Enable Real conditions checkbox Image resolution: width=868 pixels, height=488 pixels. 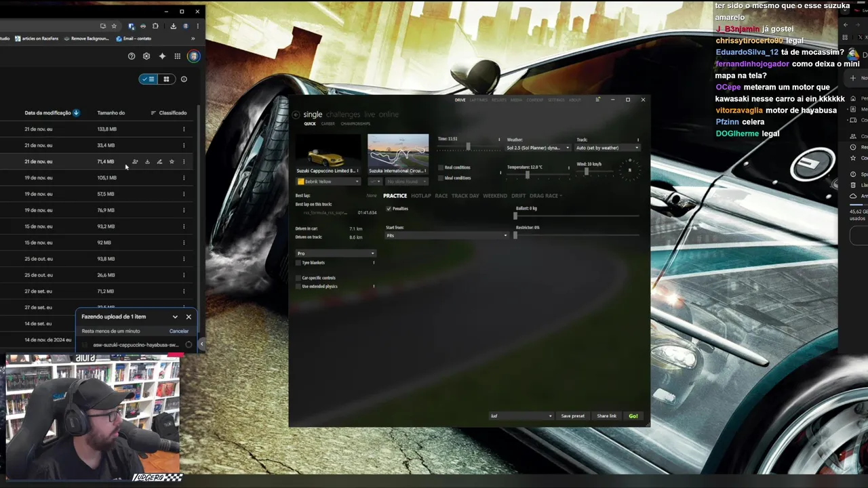pyautogui.click(x=441, y=167)
